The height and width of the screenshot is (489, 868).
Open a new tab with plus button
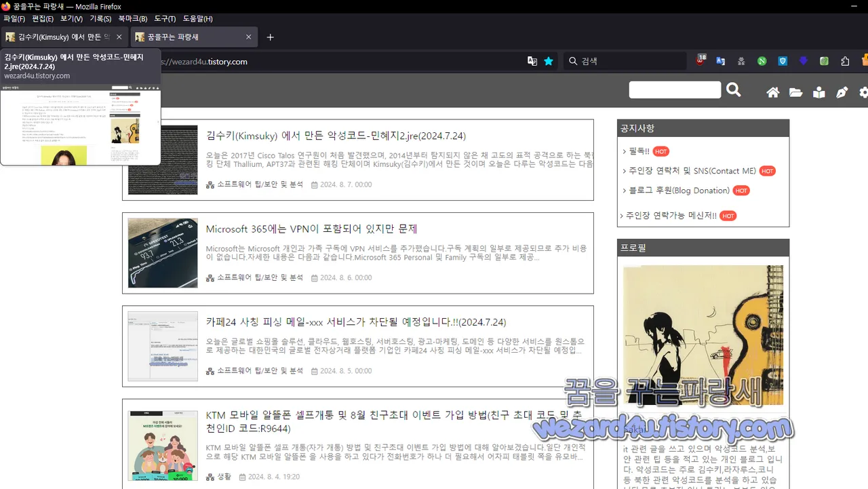(x=270, y=37)
